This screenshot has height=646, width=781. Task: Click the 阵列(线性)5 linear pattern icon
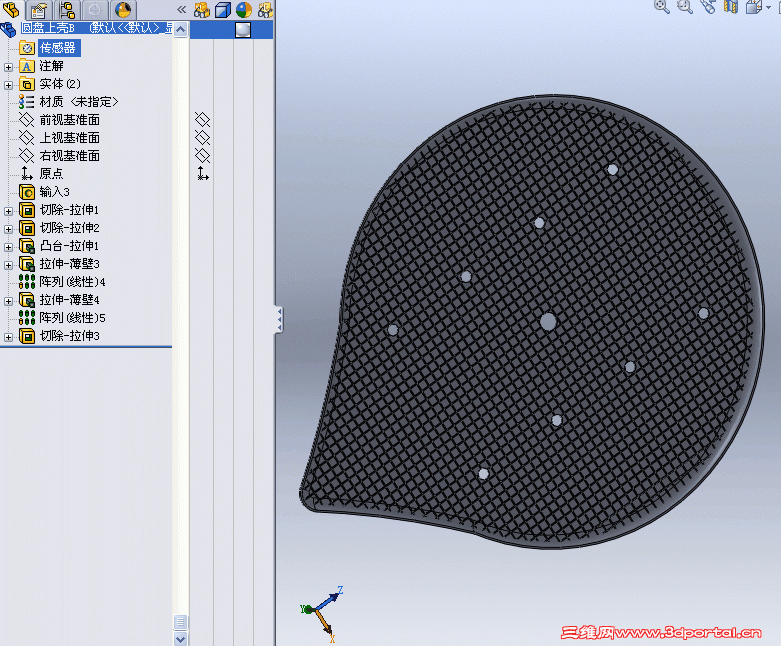27,317
